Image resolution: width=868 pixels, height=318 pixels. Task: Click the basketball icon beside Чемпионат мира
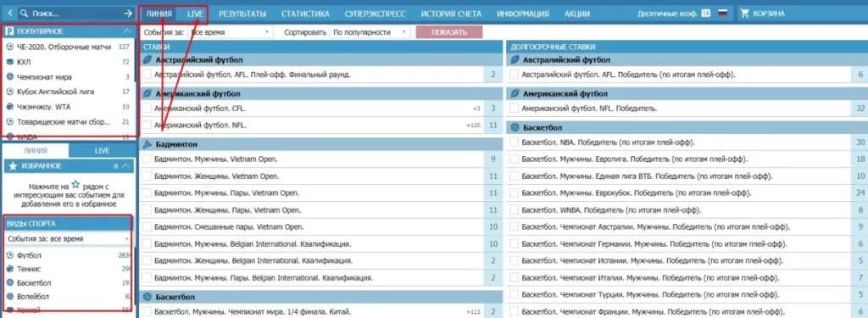click(x=10, y=77)
